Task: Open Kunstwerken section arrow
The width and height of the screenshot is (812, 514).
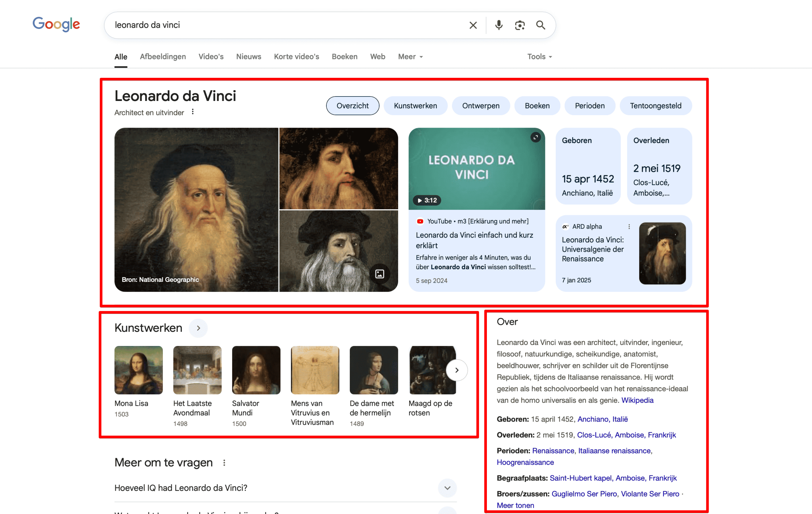Action: 198,328
